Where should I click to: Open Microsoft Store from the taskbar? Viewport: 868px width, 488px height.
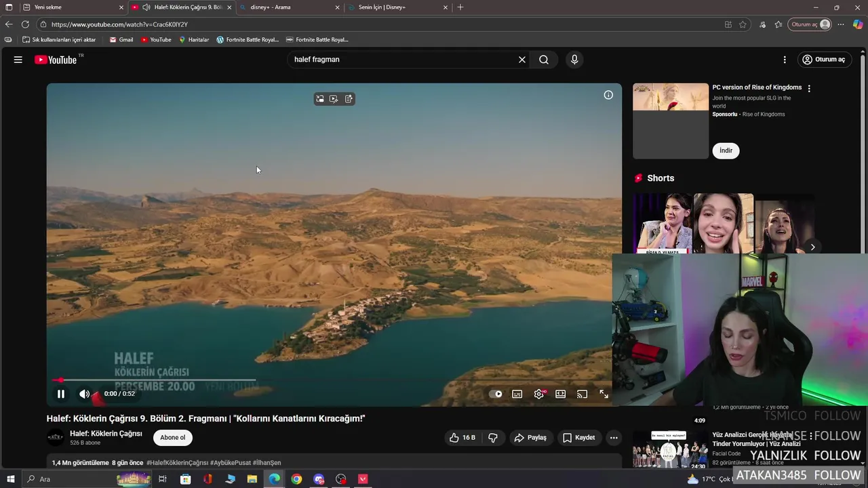coord(185,479)
